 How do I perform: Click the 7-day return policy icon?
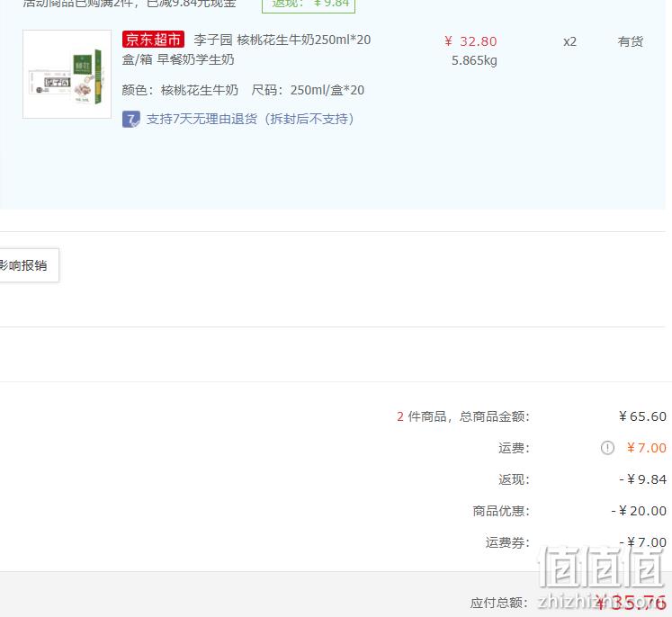131,119
